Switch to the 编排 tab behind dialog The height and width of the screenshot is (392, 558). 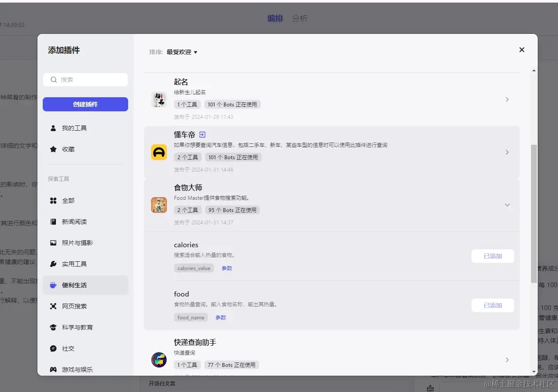275,18
